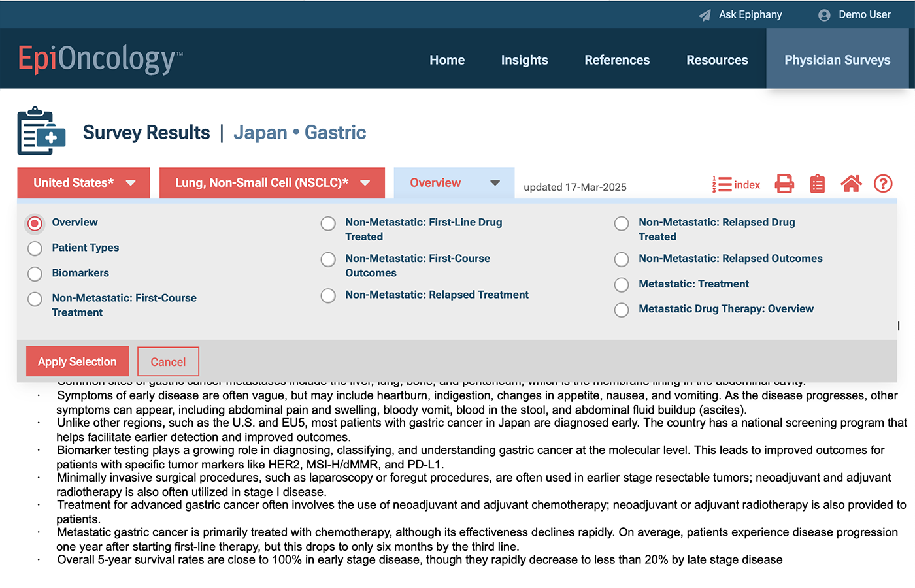The height and width of the screenshot is (588, 915).
Task: Click the red home icon
Action: coord(851,184)
